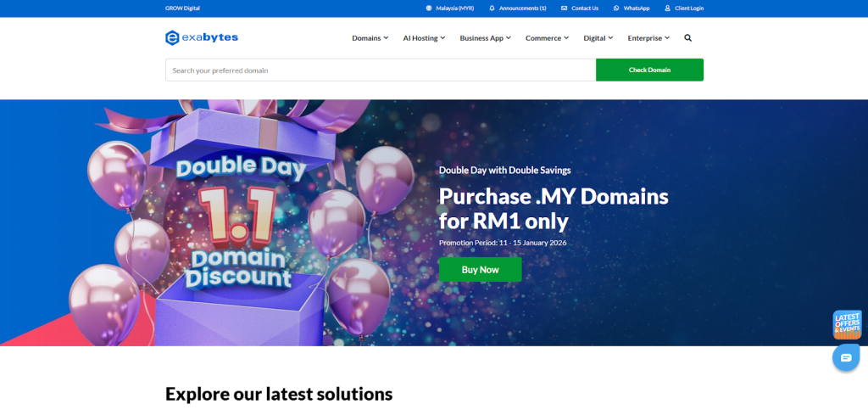
Task: Expand the Enterprise menu
Action: pyautogui.click(x=648, y=38)
